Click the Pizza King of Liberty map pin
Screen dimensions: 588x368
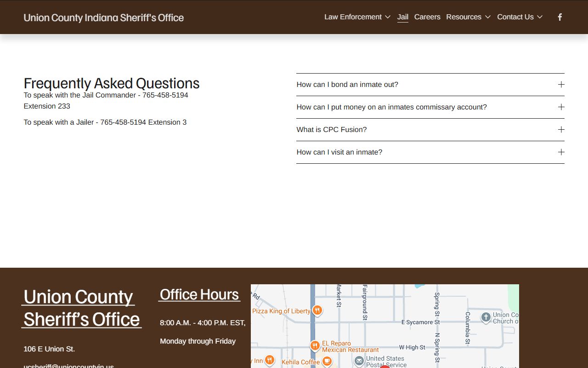click(x=317, y=310)
